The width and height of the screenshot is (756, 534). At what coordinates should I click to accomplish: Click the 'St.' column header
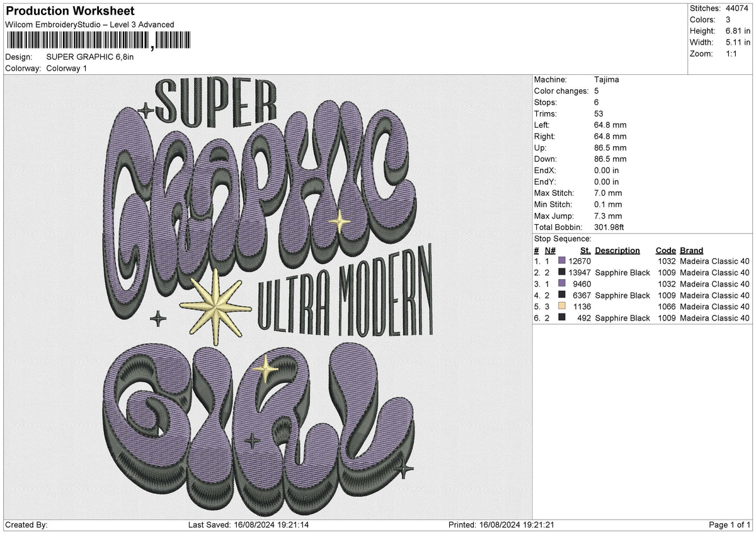[x=585, y=251]
